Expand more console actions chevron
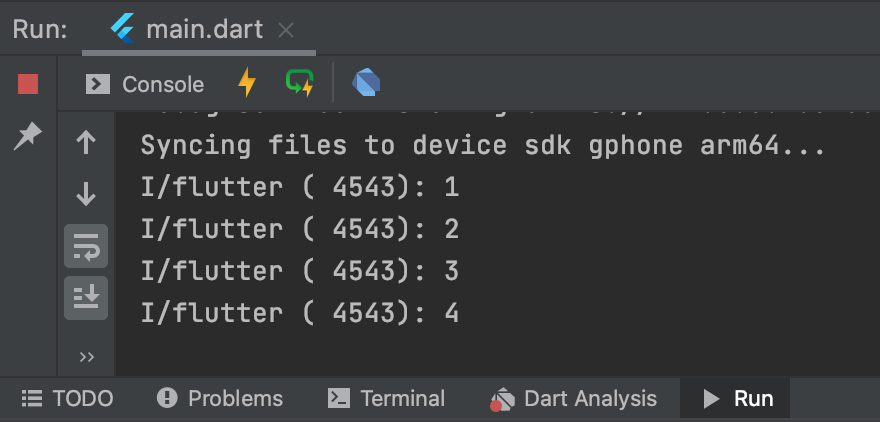Screen dimensions: 880x422 87,357
